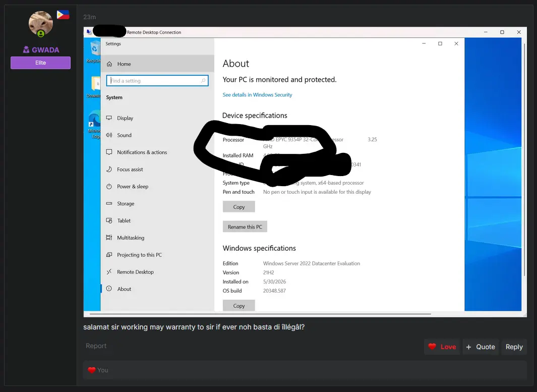Click the plus icon beside Quote
This screenshot has width=537, height=392.
click(468, 347)
